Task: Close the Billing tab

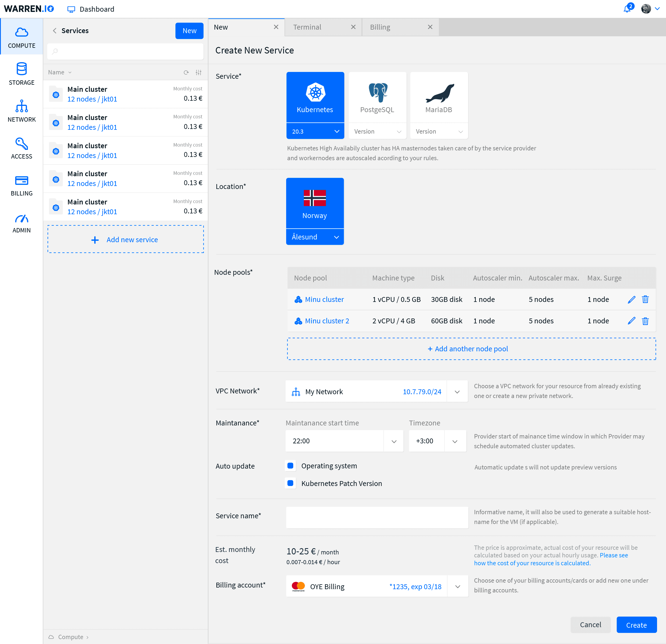Action: coord(430,27)
